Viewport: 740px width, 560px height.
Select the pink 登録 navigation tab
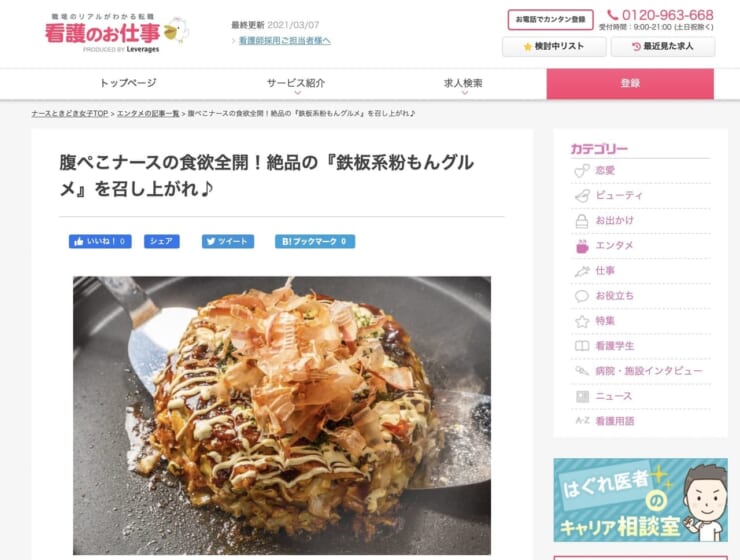coord(630,84)
